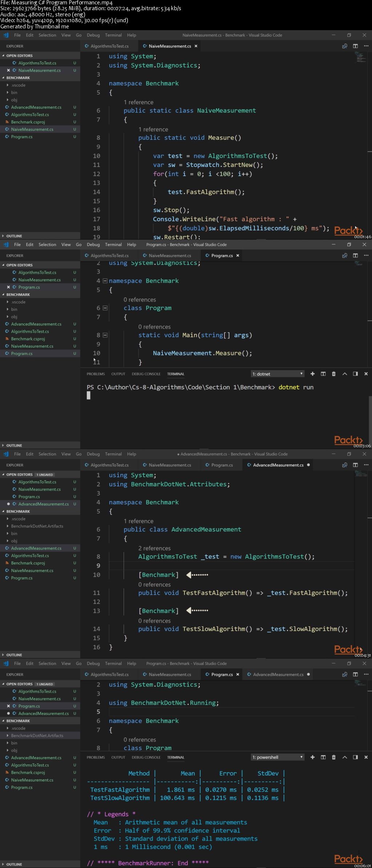372x868 pixels.
Task: Split the editor in the AdvancedMeasurement.cs window
Action: [355, 465]
